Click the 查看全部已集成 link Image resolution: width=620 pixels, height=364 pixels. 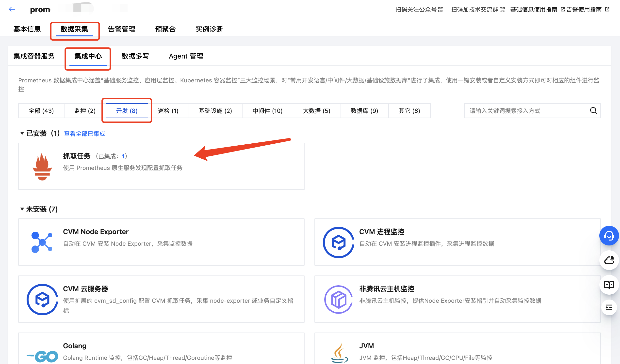click(x=84, y=134)
